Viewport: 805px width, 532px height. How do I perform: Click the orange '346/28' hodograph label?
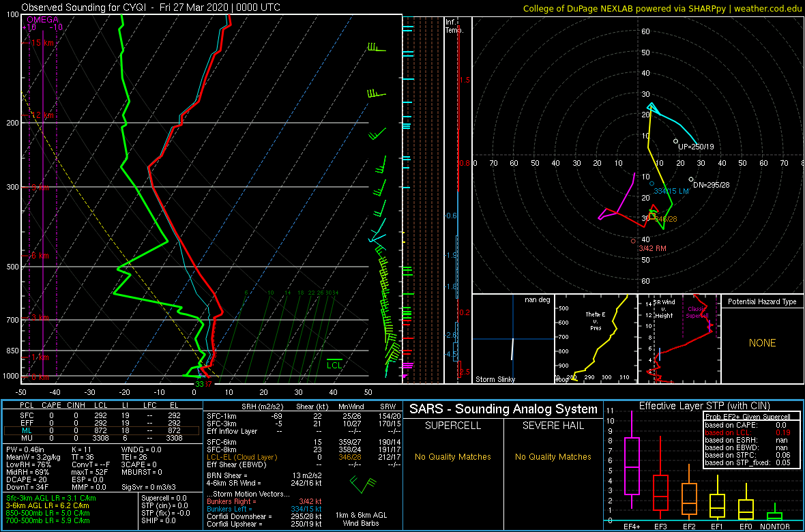tap(667, 219)
